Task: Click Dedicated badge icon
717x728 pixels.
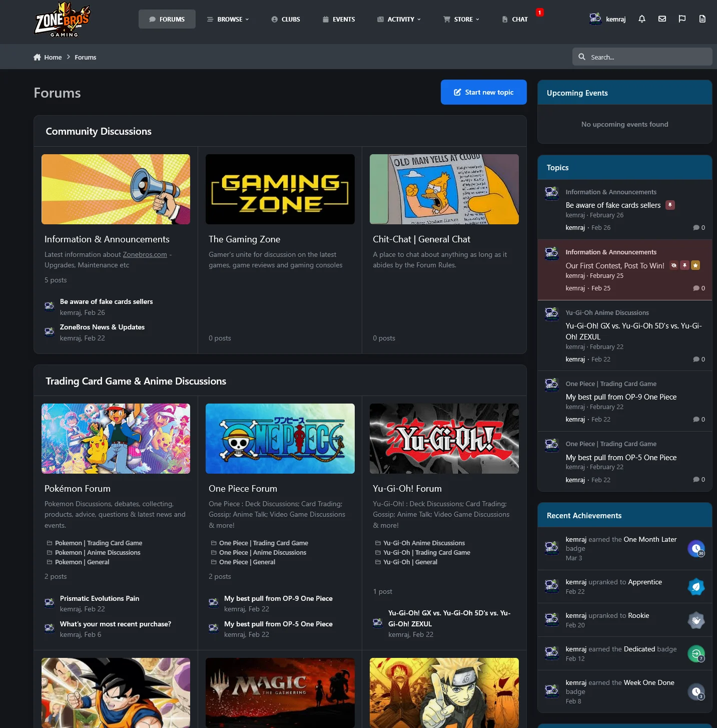Action: (x=696, y=654)
